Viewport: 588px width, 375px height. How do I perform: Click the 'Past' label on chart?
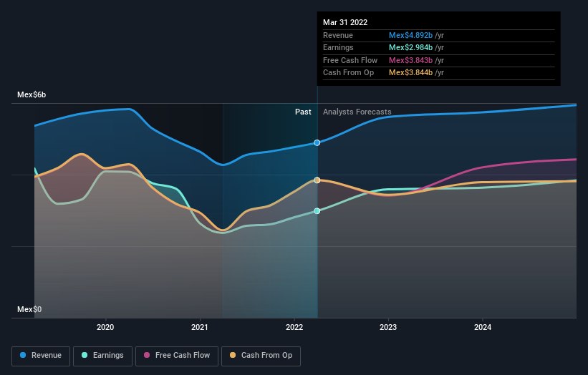click(x=303, y=112)
